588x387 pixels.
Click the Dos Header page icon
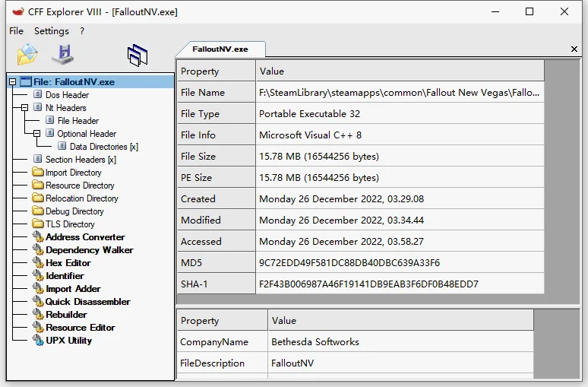coord(37,94)
